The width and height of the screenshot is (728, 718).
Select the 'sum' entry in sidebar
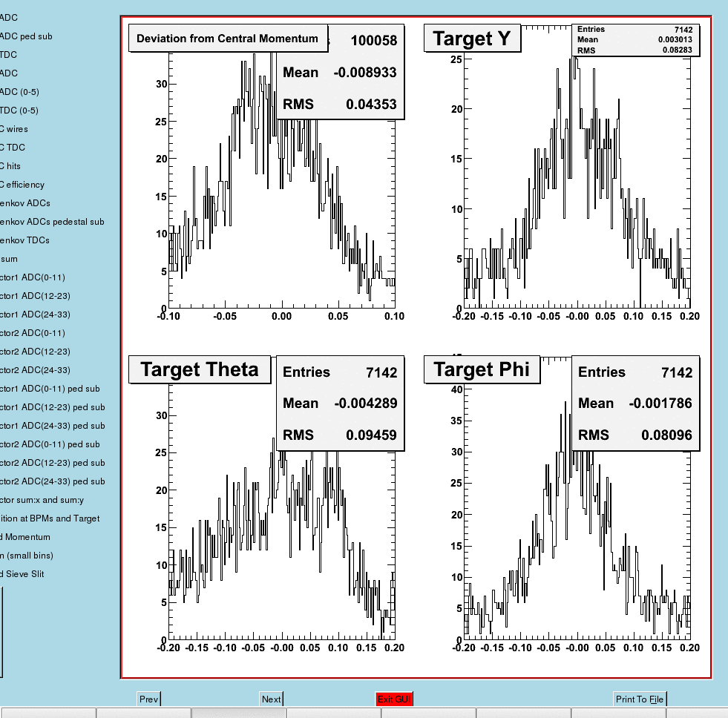pos(9,259)
